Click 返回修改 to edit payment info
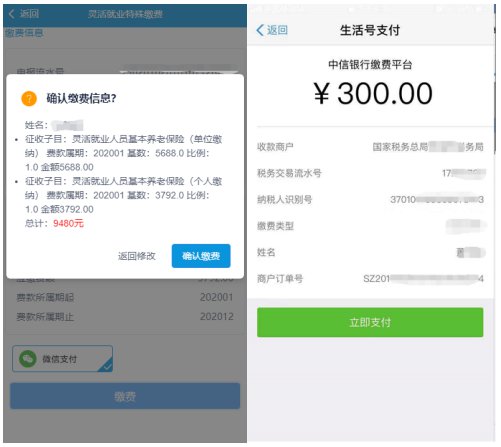Viewport: 501px width, 447px height. coord(137,256)
